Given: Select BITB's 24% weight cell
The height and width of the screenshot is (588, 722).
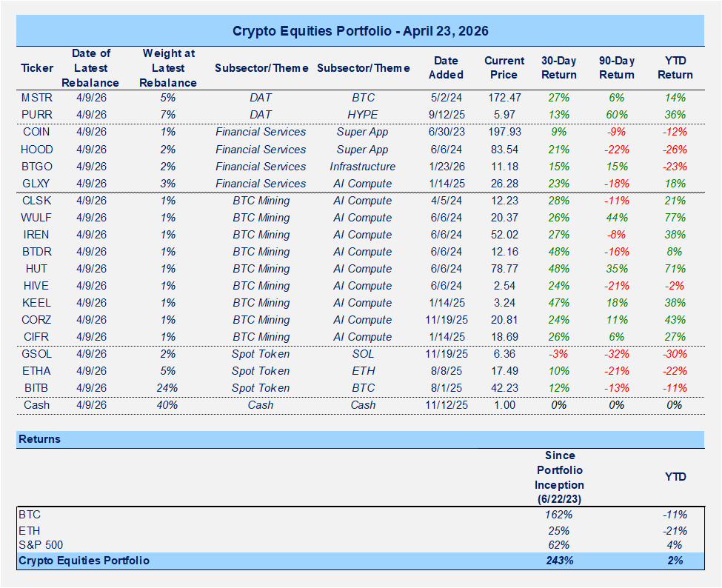Looking at the screenshot, I should click(x=168, y=388).
